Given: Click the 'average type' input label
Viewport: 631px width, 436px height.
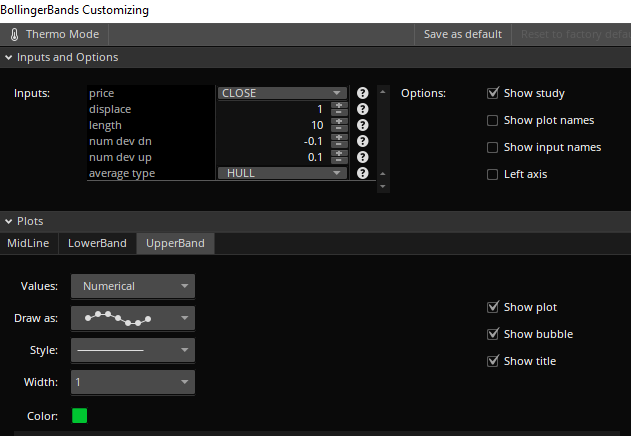Looking at the screenshot, I should pyautogui.click(x=122, y=173).
